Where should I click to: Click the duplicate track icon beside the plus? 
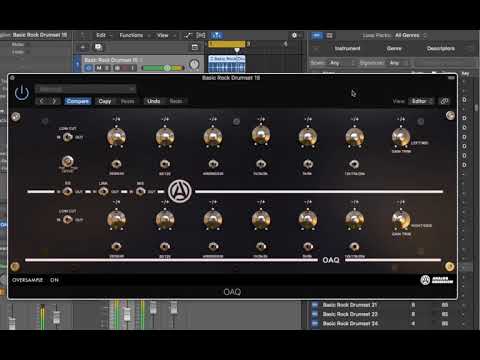[x=98, y=47]
